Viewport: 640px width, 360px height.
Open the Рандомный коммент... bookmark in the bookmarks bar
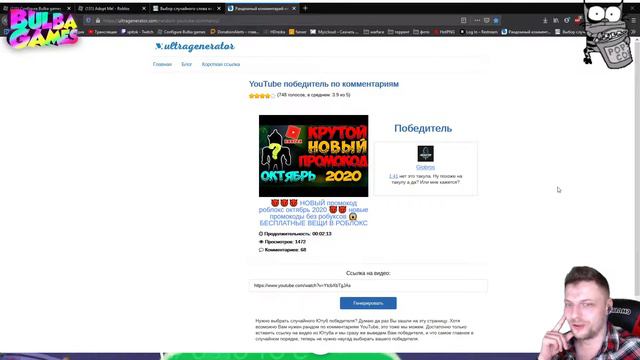(526, 32)
